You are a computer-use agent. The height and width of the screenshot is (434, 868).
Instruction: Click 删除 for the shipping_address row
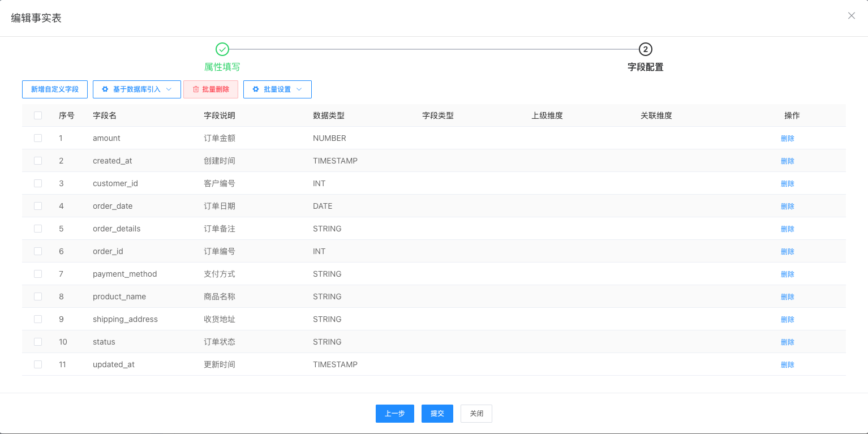tap(787, 319)
